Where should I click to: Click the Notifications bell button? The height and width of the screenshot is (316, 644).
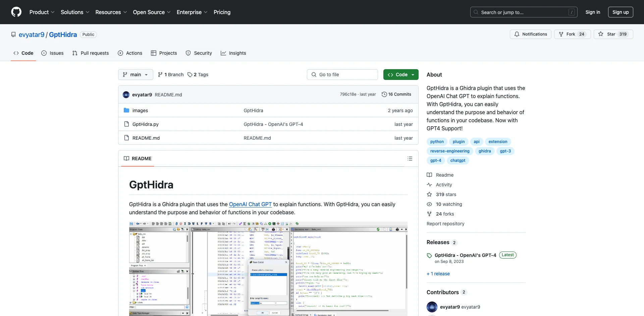531,34
